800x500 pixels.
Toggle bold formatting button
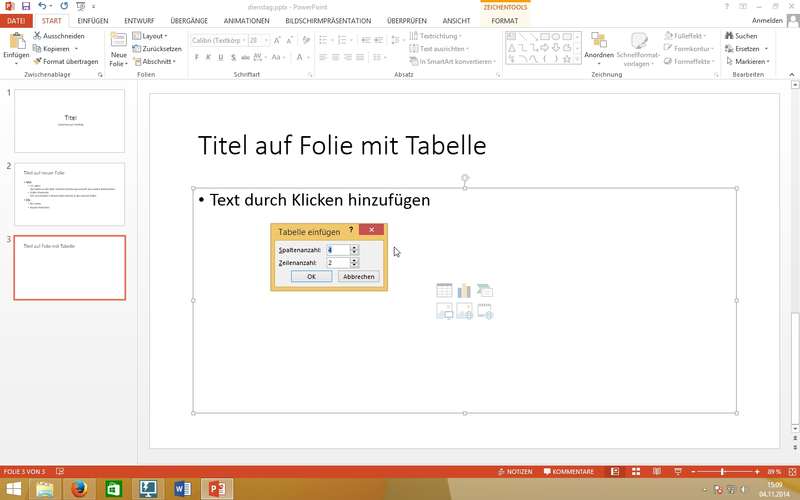click(196, 57)
